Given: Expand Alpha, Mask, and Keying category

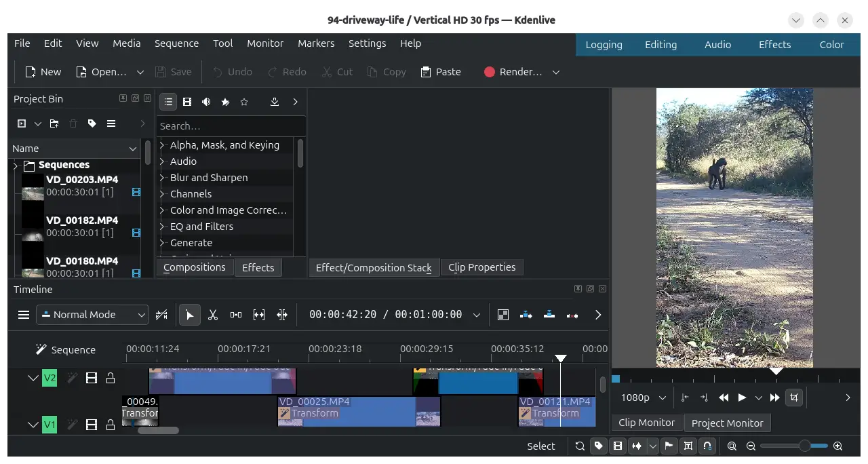Looking at the screenshot, I should (162, 145).
